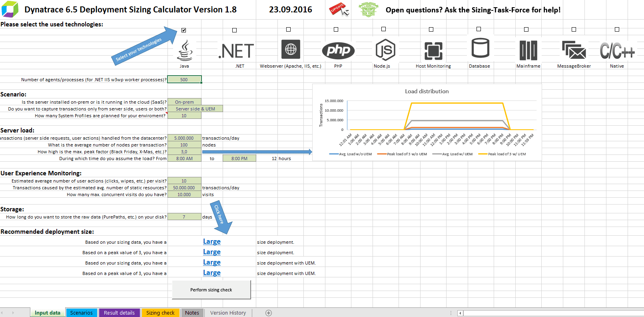The image size is (644, 317).
Task: Select the load end time 8:00 PM cell
Action: (239, 158)
